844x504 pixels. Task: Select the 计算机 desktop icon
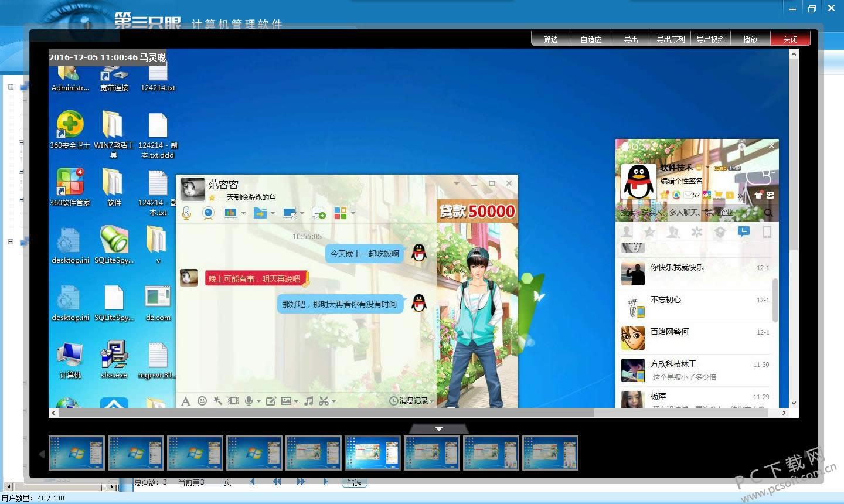pos(70,360)
